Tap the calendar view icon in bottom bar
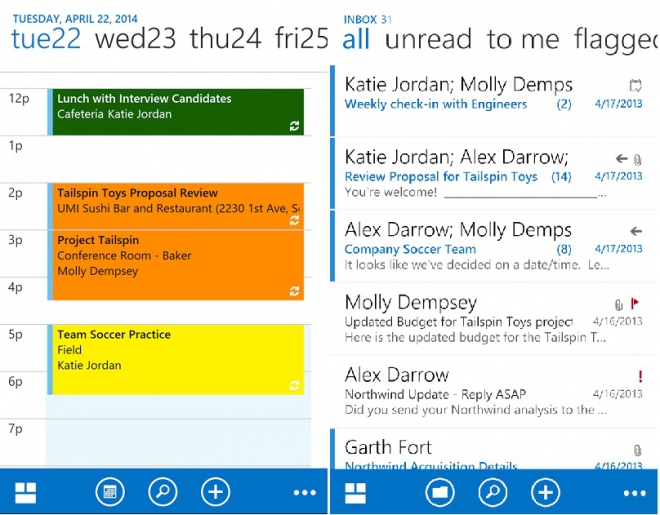The height and width of the screenshot is (515, 660). click(110, 492)
